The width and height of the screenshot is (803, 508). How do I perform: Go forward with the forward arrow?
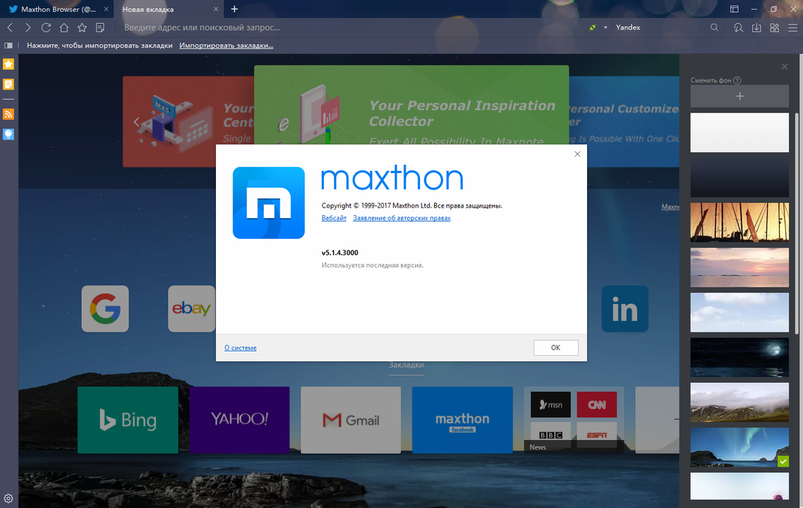pos(28,28)
